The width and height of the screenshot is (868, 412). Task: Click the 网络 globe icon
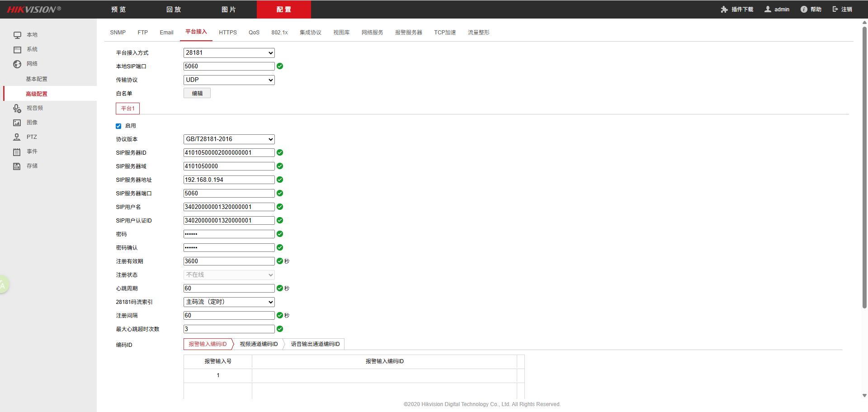[17, 64]
